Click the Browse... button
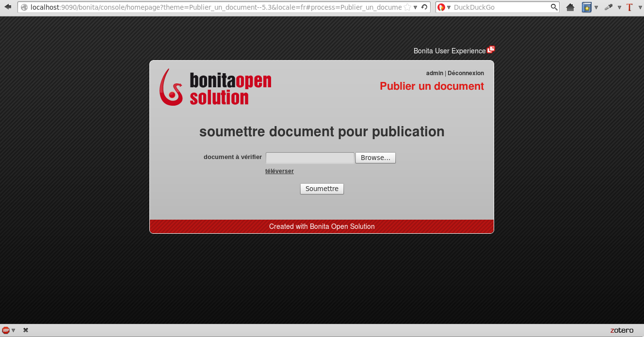Viewport: 644px width, 337px height. coord(375,158)
